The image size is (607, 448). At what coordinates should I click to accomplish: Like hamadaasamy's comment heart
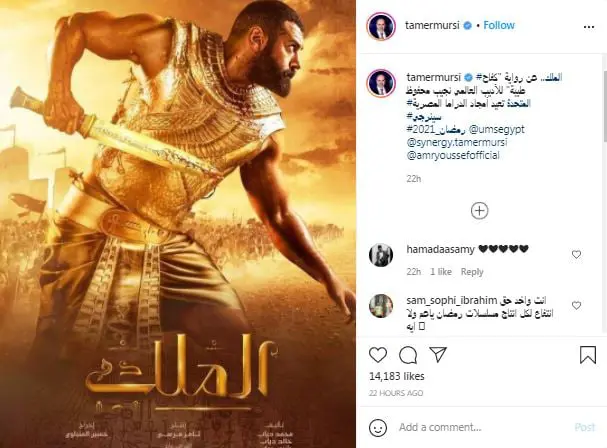tap(576, 254)
